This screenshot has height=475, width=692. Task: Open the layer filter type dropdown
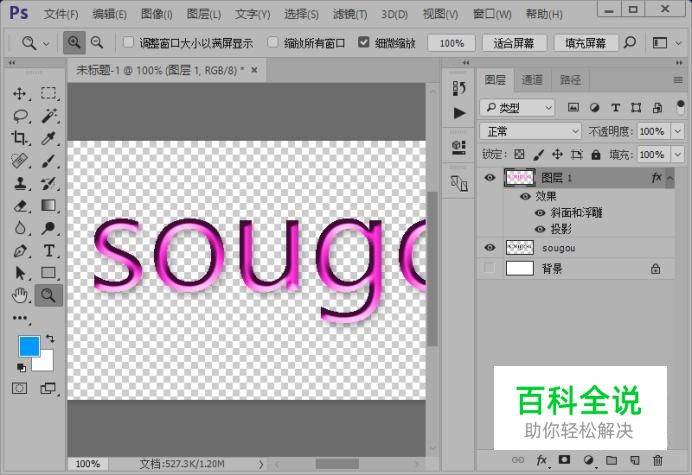click(517, 107)
